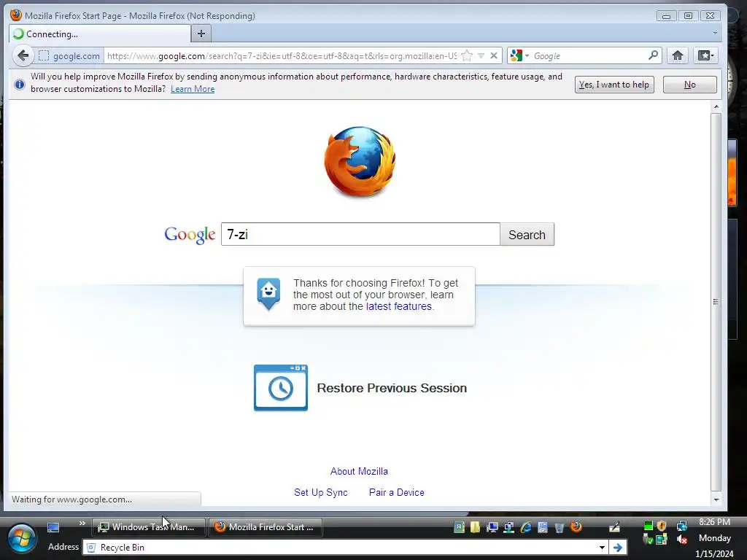This screenshot has height=560, width=747.
Task: Focus the taskbar Address field showing Recycle Bin
Action: [x=341, y=547]
